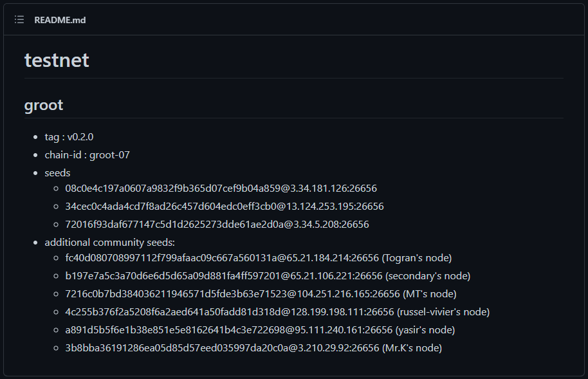Click the bullet before the 08c0e4c seed

tap(56, 189)
